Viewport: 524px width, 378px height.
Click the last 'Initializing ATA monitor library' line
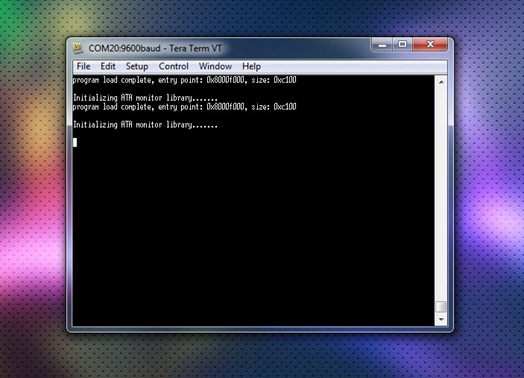(145, 125)
